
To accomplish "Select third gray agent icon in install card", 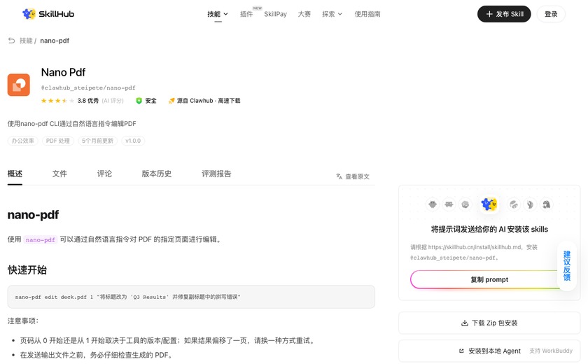I will [x=465, y=204].
